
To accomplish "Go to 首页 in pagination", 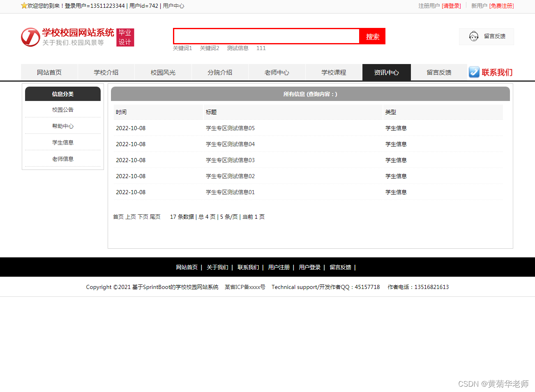I will point(118,217).
